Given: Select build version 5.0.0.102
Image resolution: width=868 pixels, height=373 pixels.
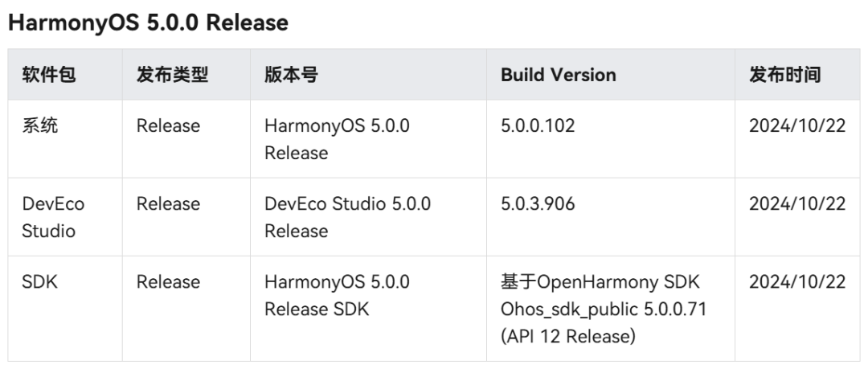Looking at the screenshot, I should point(538,125).
